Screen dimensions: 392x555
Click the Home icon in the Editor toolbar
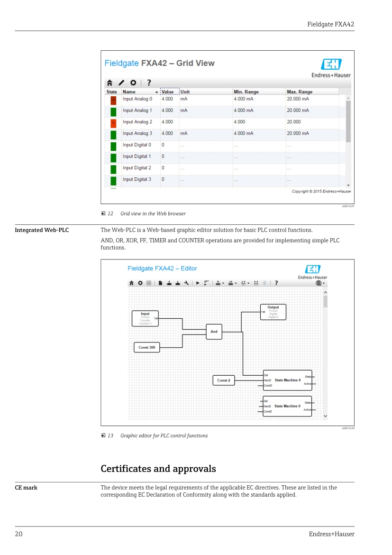[x=132, y=283]
